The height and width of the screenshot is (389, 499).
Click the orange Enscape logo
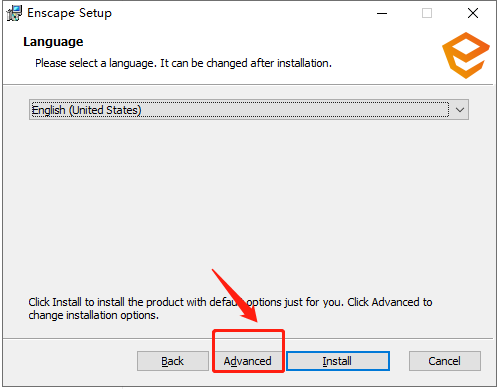pyautogui.click(x=466, y=55)
